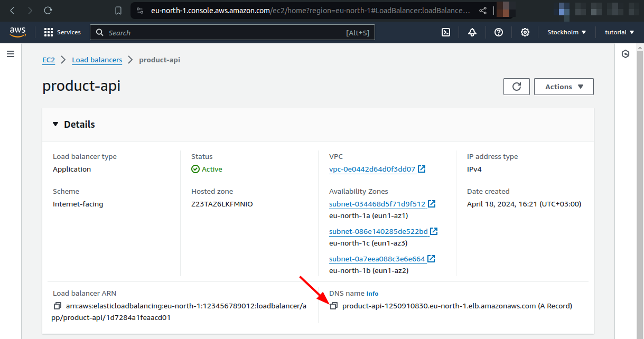Image resolution: width=644 pixels, height=339 pixels.
Task: Click the Application load balancer type value
Action: (72, 169)
